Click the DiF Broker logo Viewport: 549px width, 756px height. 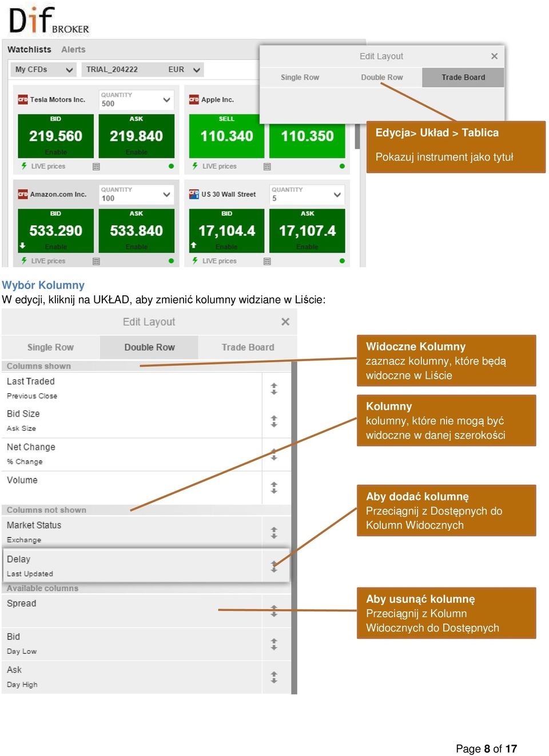(x=49, y=20)
